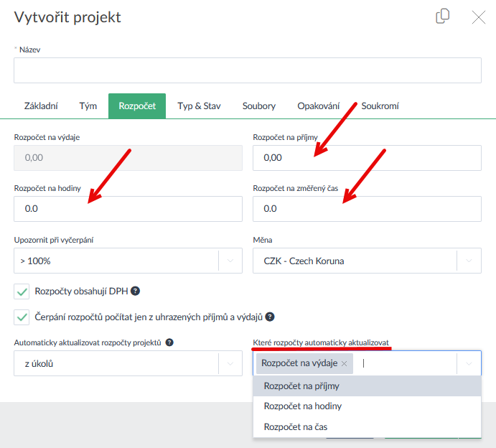Remove the Rozpočet na výdaje tag
This screenshot has width=496, height=448.
[x=345, y=364]
